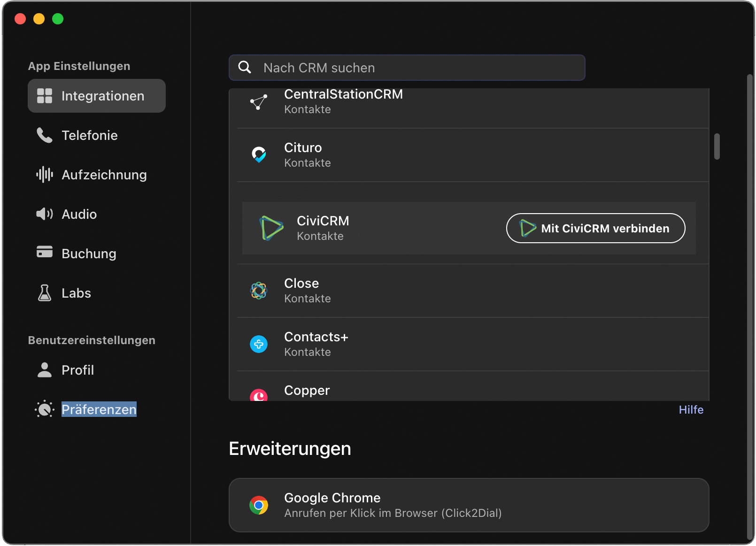Open the Telefonie settings section
The height and width of the screenshot is (546, 756).
pos(97,135)
